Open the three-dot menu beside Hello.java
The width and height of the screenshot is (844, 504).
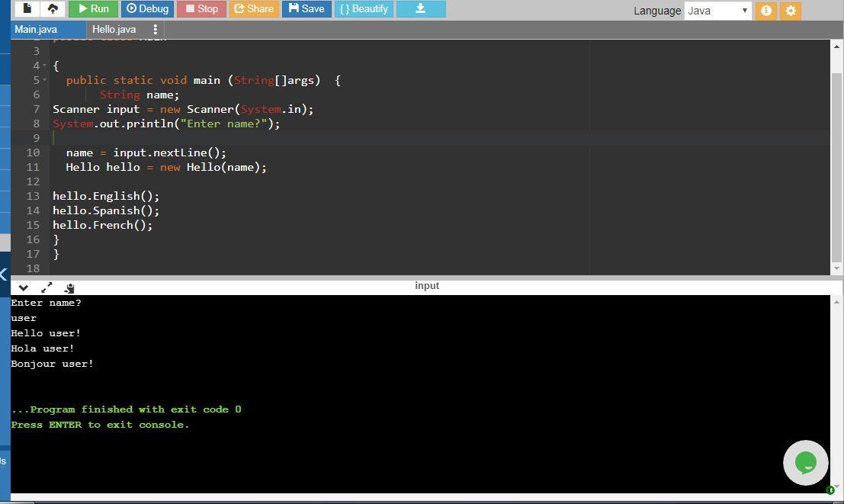pos(156,29)
